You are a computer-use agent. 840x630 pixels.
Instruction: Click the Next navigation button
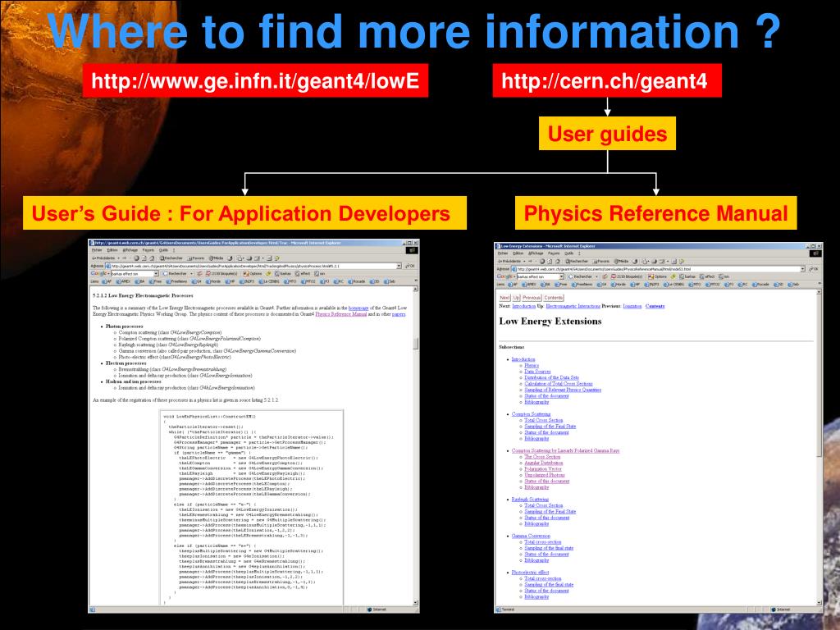pyautogui.click(x=504, y=297)
